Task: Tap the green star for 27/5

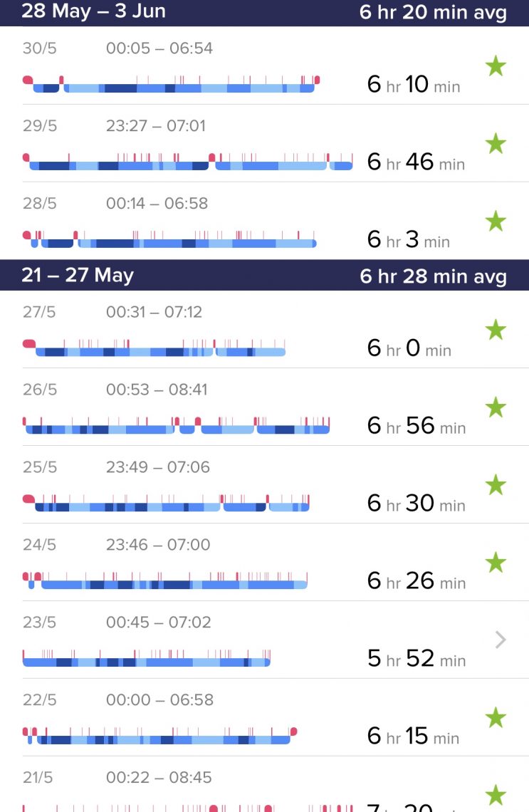Action: point(496,330)
